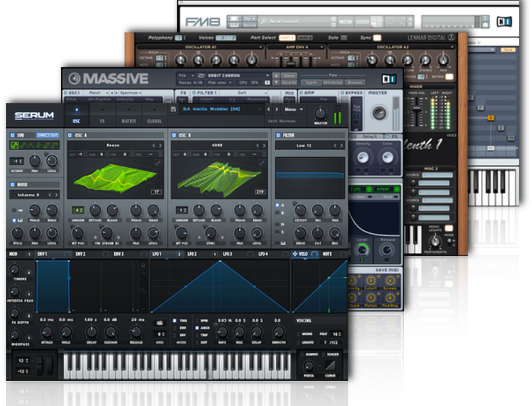This screenshot has width=532, height=406.
Task: Adjust the MASTER volume knob in Serum
Action: coord(320,113)
